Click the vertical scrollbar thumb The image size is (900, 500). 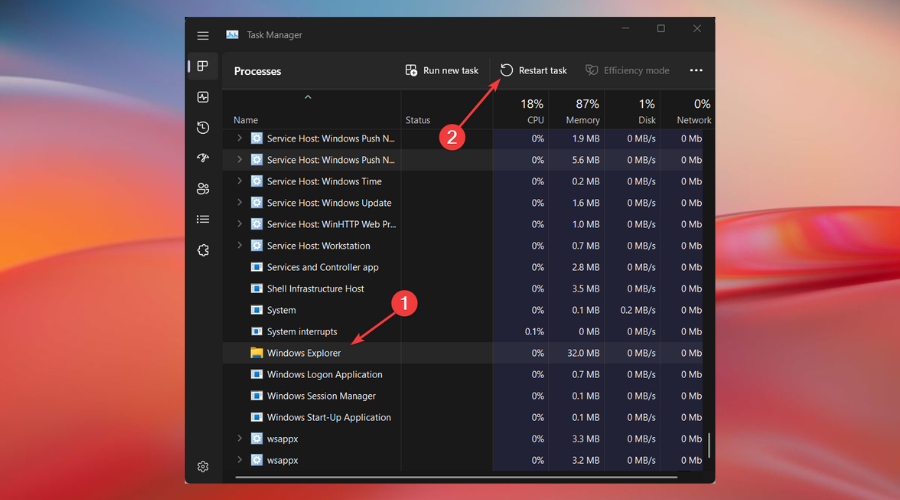click(x=709, y=445)
